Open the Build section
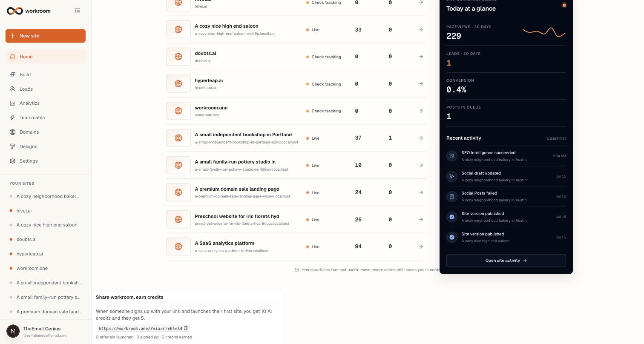644x344 pixels. coord(46,75)
